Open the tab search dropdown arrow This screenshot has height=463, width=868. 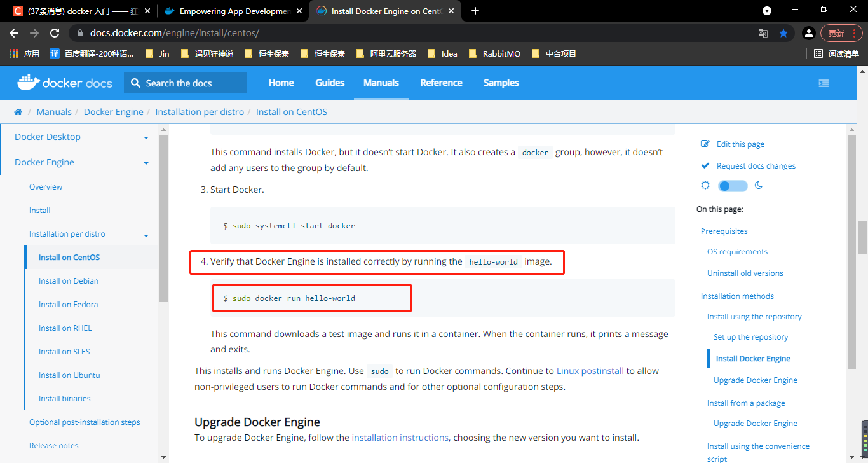[x=767, y=11]
